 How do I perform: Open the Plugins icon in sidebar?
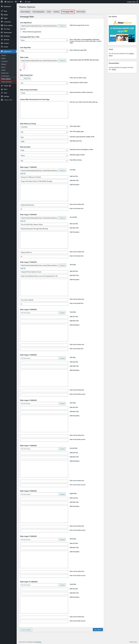pos(2,86)
